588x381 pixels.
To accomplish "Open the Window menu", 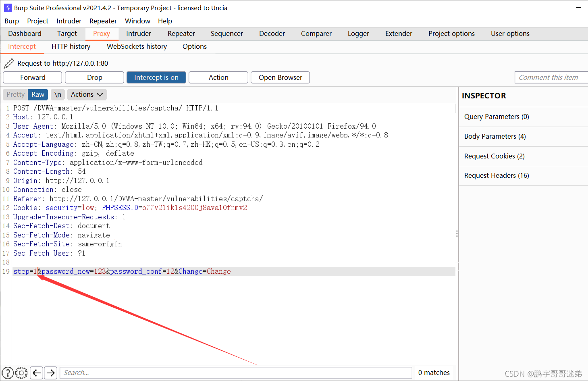I will tap(137, 21).
